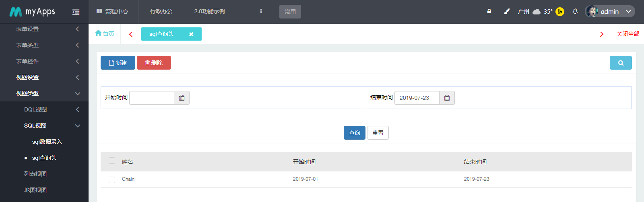
Task: Click the 查询 button
Action: click(354, 133)
